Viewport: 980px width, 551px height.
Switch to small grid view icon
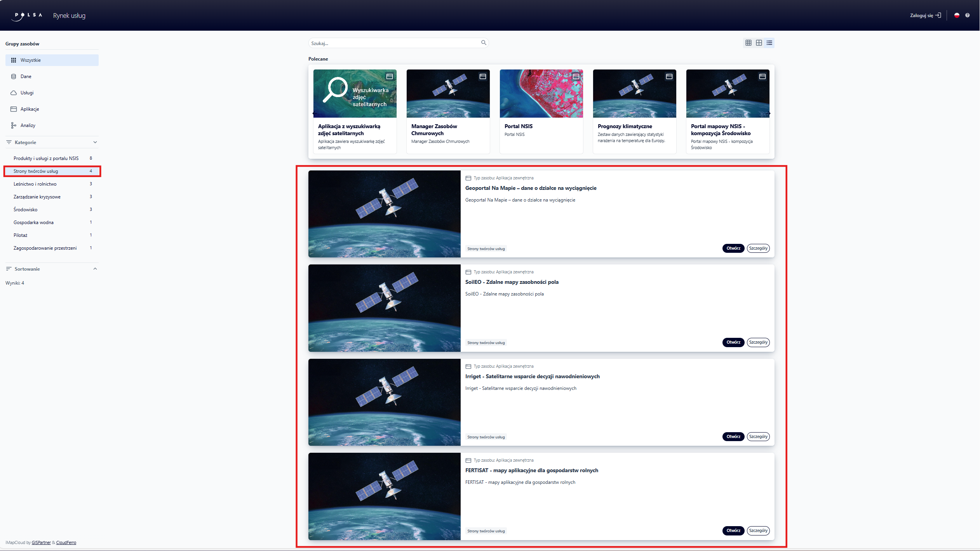click(748, 43)
